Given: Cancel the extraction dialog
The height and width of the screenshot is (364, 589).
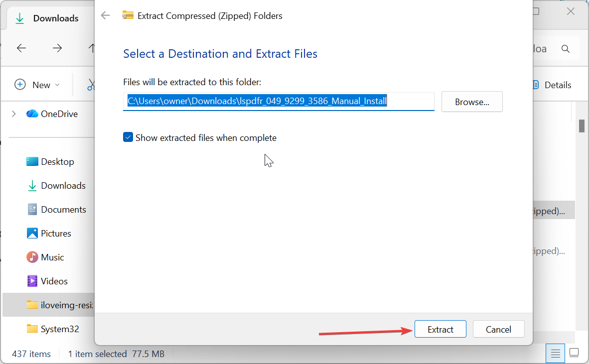Looking at the screenshot, I should pyautogui.click(x=498, y=329).
